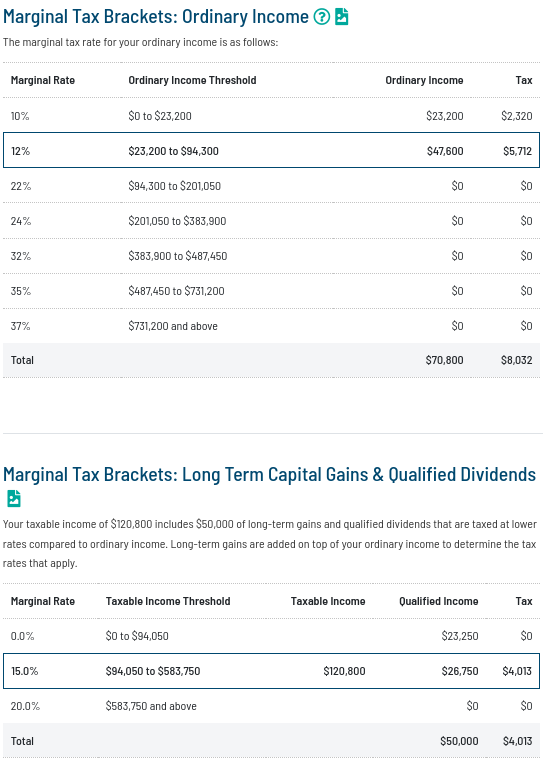This screenshot has width=543, height=761.
Task: Open help icon beside Ordinary Income heading
Action: pos(321,17)
